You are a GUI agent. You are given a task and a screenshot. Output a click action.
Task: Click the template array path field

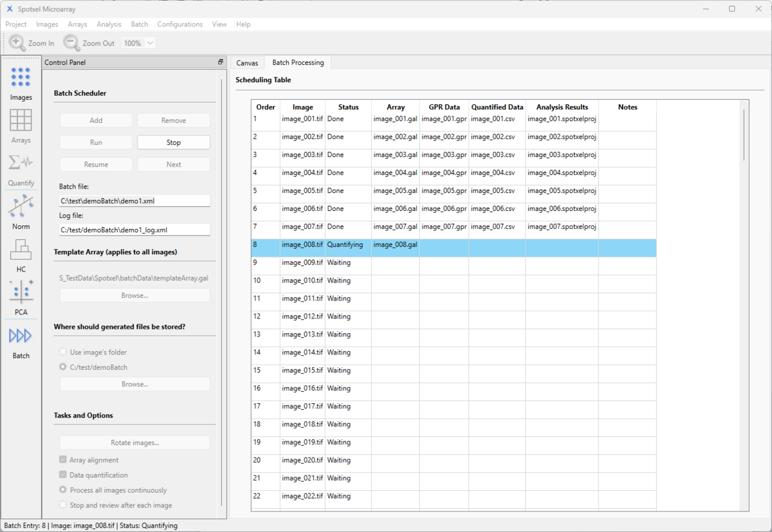pyautogui.click(x=134, y=279)
